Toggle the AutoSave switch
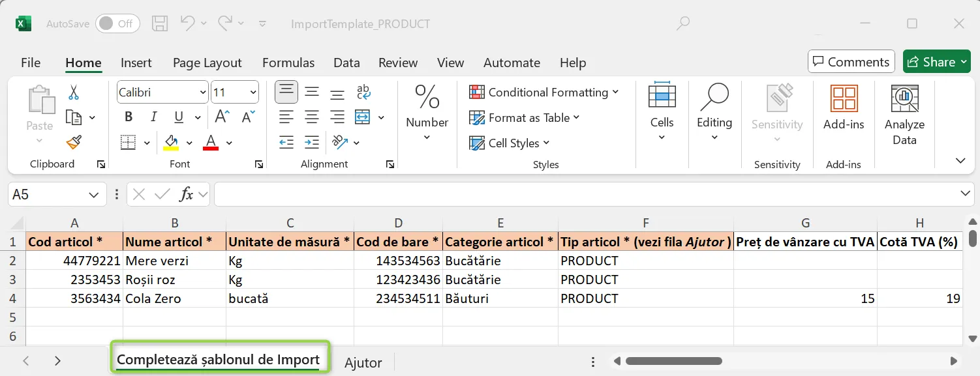The width and height of the screenshot is (980, 376). [x=117, y=23]
